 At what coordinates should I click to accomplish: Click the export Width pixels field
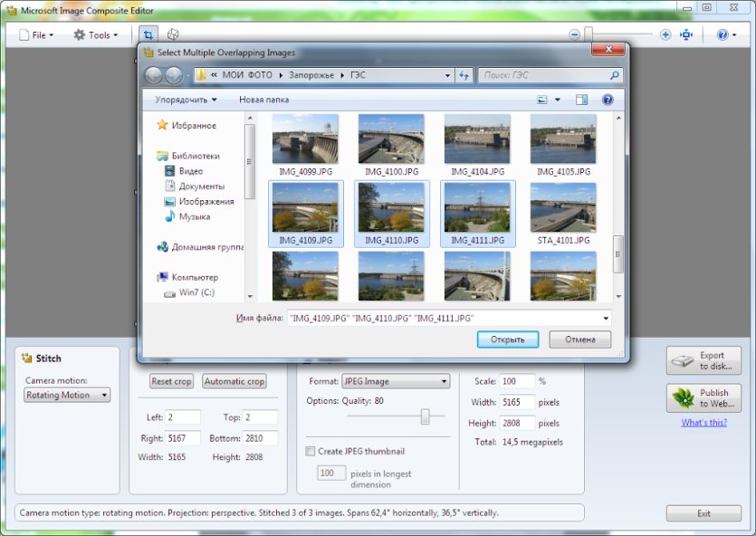[x=517, y=402]
